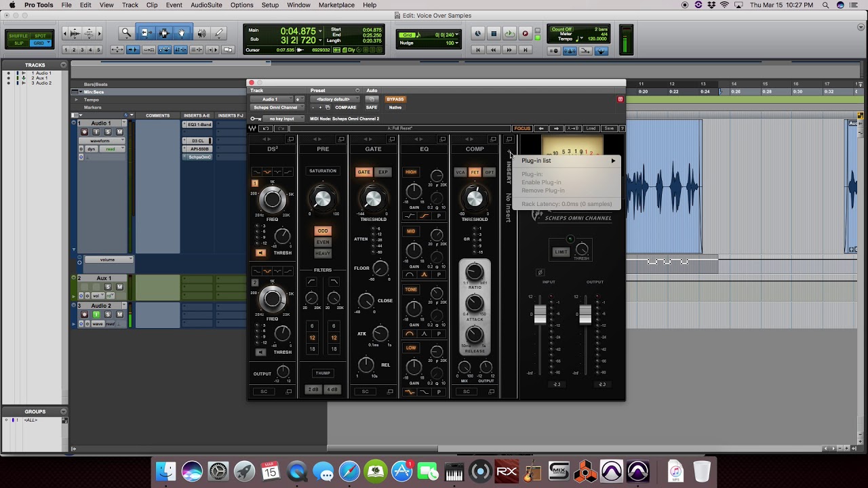Image resolution: width=868 pixels, height=488 pixels.
Task: Select HEAVY saturation mode
Action: [x=323, y=253]
